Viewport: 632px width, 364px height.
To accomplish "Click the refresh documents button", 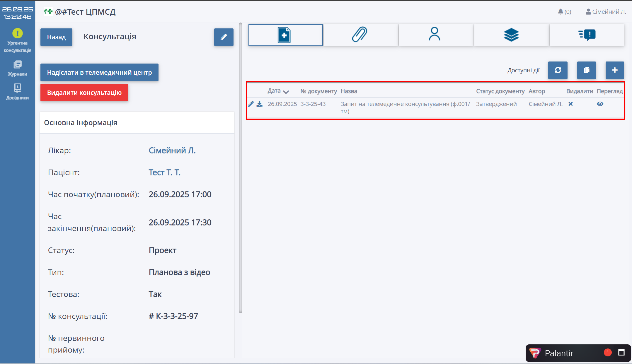I will [558, 70].
